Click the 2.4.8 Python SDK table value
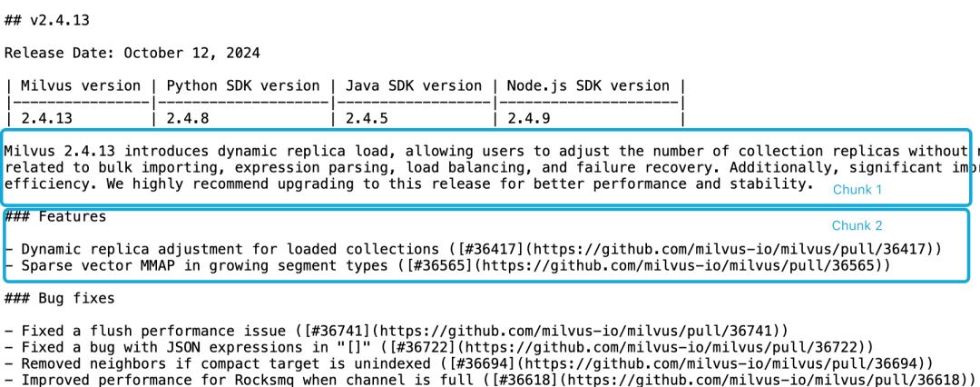The height and width of the screenshot is (387, 980). click(187, 119)
